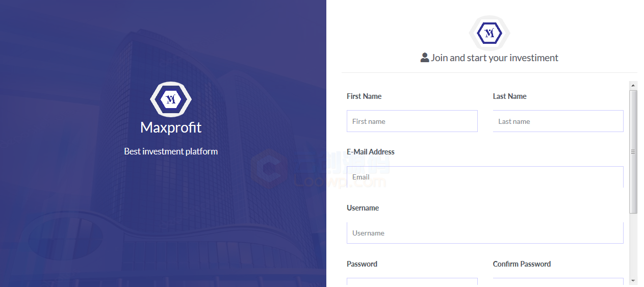Focus the First name input field
Screen dimensions: 644x287
(412, 121)
